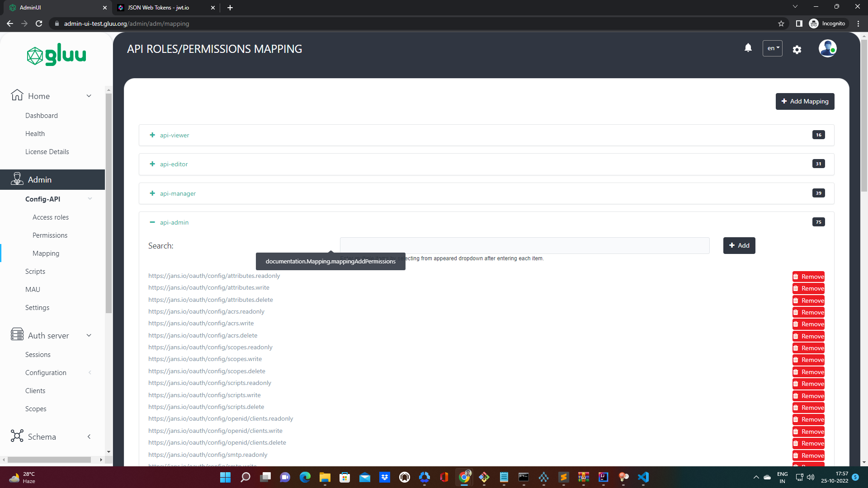Screen dimensions: 868x488
Task: Open the Dashboard menu item
Action: pos(41,115)
